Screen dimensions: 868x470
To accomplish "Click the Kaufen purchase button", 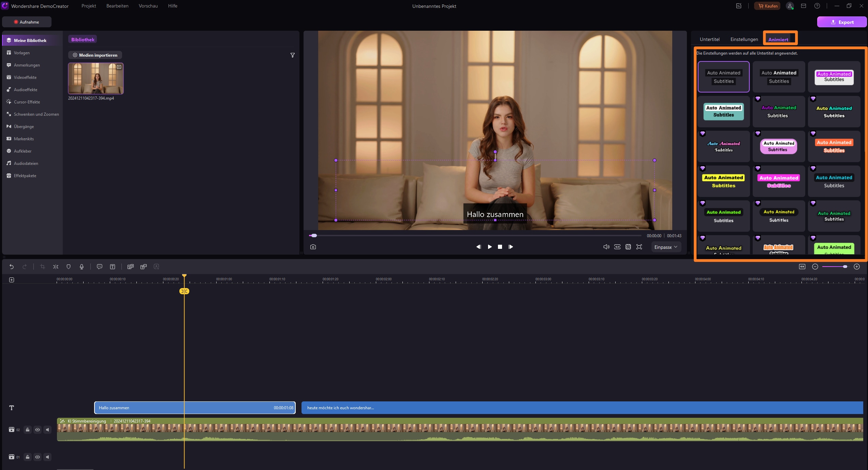I will [767, 6].
